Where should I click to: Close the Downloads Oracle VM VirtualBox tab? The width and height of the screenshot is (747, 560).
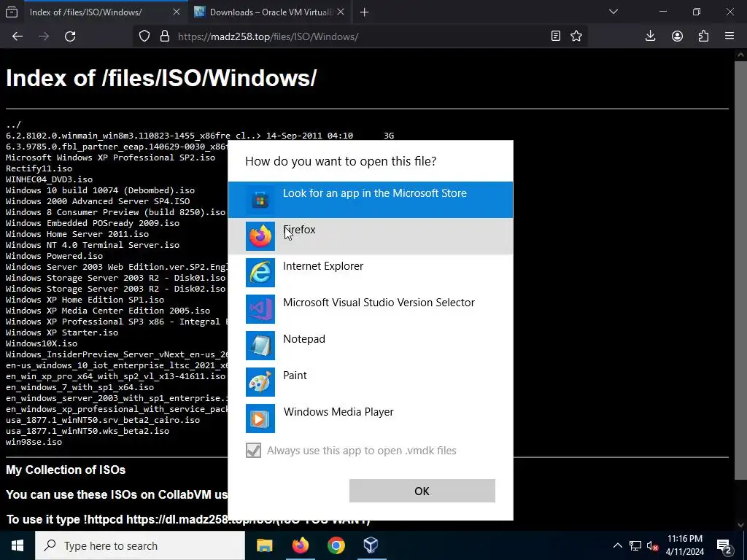[x=341, y=12]
